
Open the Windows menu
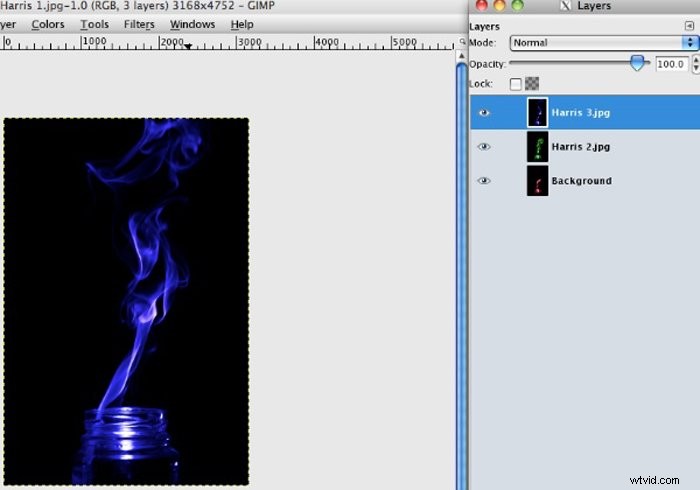click(192, 24)
